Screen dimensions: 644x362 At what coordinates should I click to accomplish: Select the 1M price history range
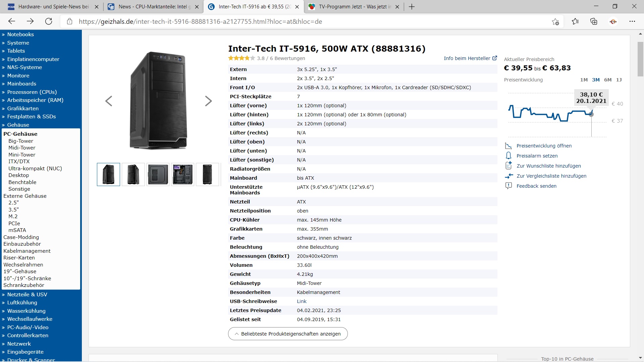click(584, 80)
